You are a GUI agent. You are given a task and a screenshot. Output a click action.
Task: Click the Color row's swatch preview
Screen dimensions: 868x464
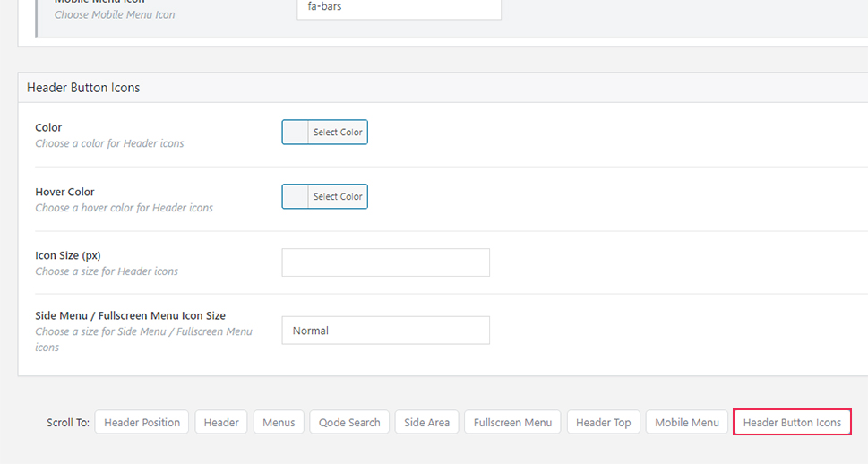click(295, 133)
